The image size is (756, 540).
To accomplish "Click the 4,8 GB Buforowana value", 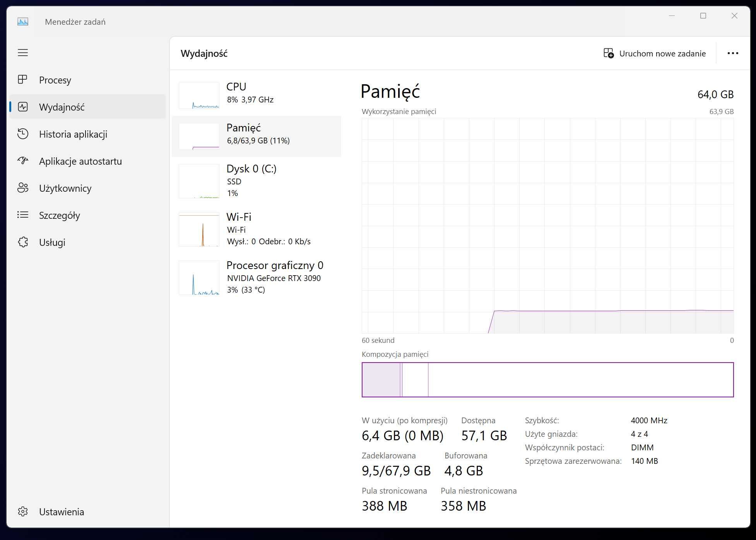I will coord(464,471).
